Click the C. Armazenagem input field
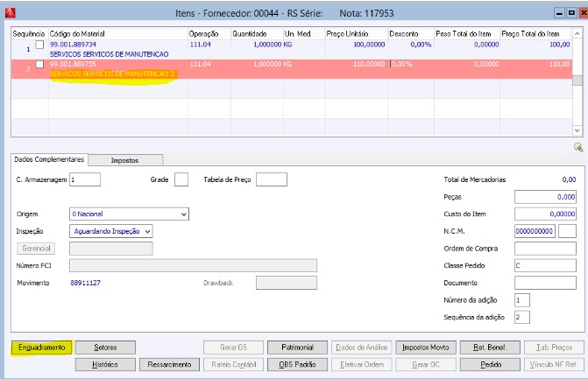Viewport: 588px width, 379px height. (85, 179)
